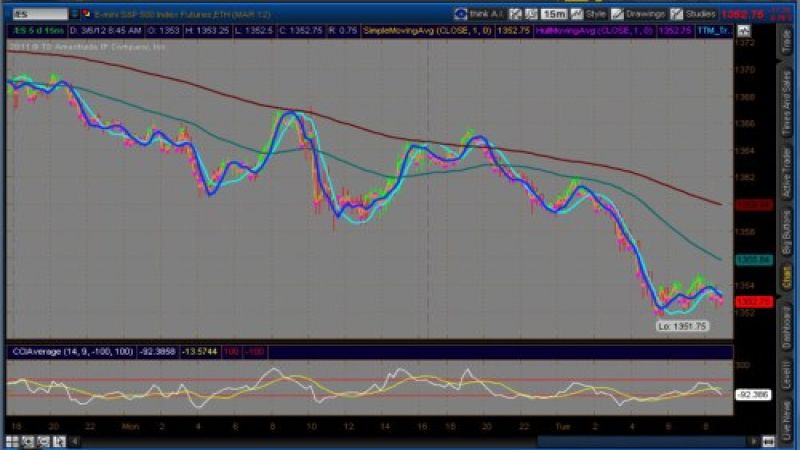Screen dimensions: 800x450
Task: Open the symbol dropdown arrow next to ES
Action: [x=74, y=14]
